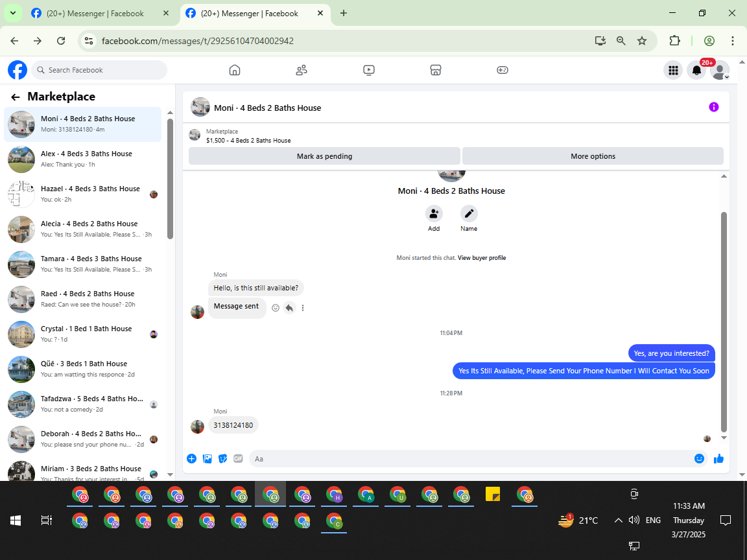Open a new browser tab
The image size is (747, 560).
click(344, 14)
